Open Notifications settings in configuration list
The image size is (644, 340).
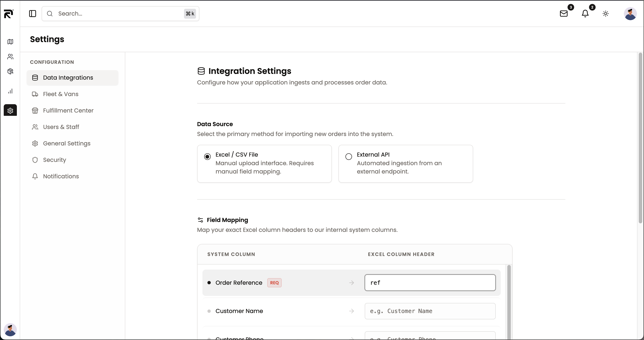click(72, 176)
